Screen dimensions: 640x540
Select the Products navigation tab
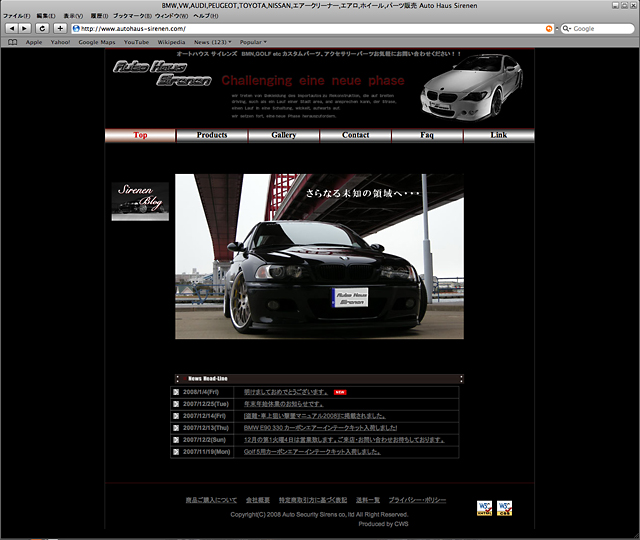[212, 135]
